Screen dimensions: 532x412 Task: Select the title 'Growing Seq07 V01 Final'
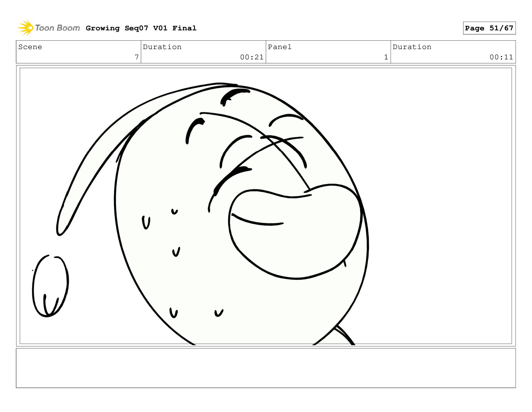[141, 28]
